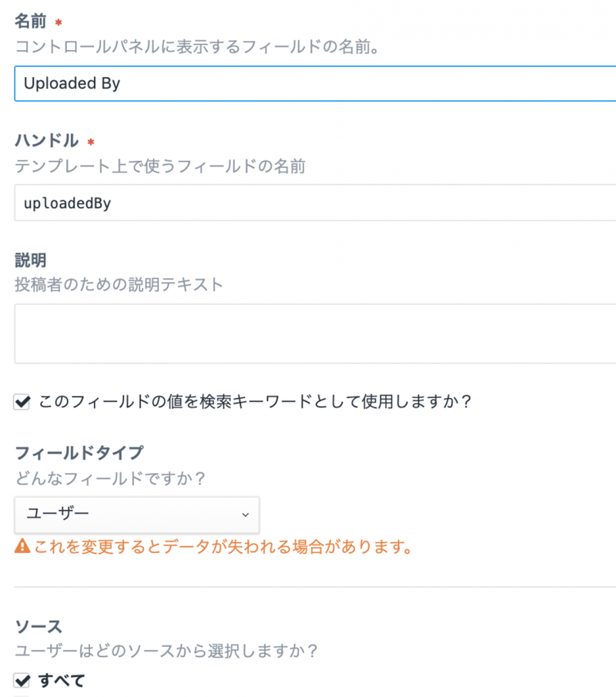Click the orange warning triangle icon
The width and height of the screenshot is (616, 697).
(x=22, y=548)
